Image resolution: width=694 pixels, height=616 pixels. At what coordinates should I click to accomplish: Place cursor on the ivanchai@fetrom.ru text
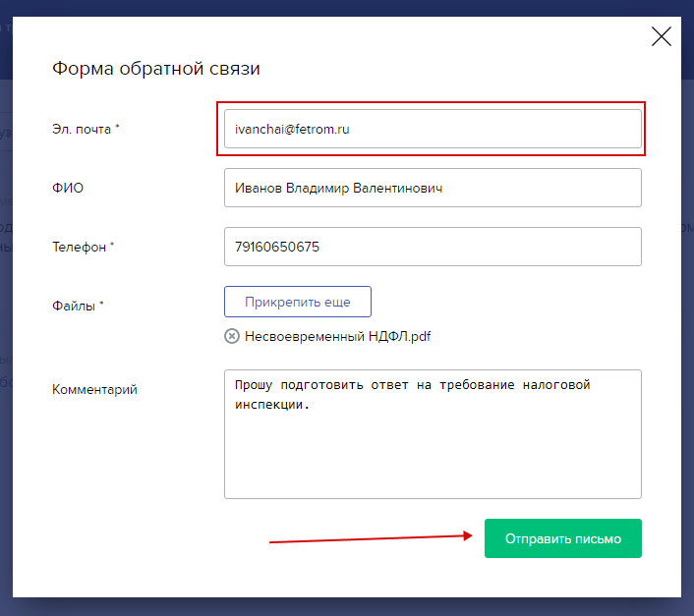point(293,129)
